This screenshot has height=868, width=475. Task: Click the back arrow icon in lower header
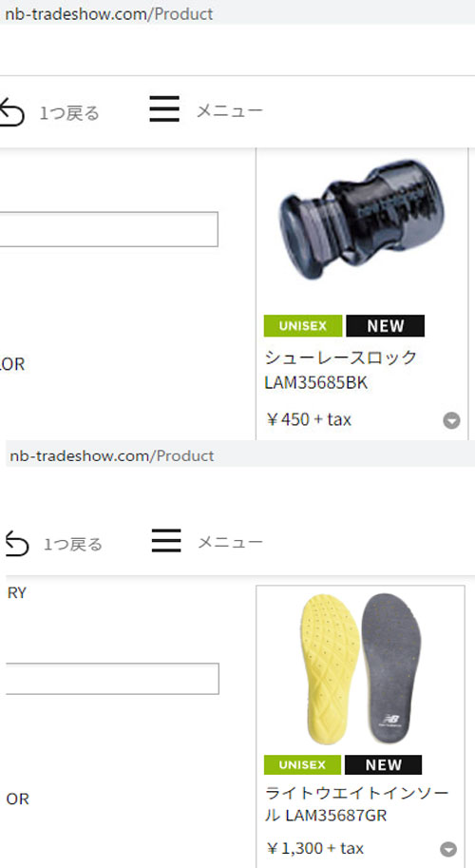(16, 543)
